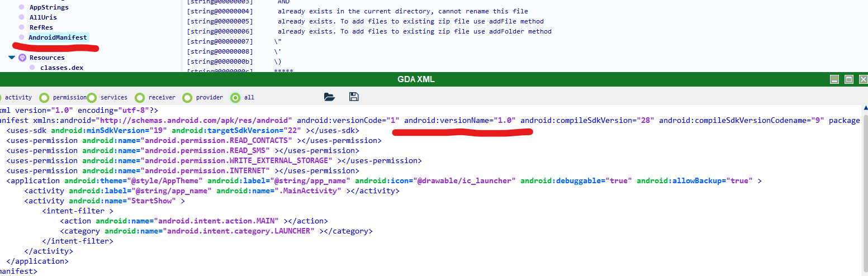
Task: Click the android.intent.category.LAUNCHER line
Action: [x=216, y=231]
